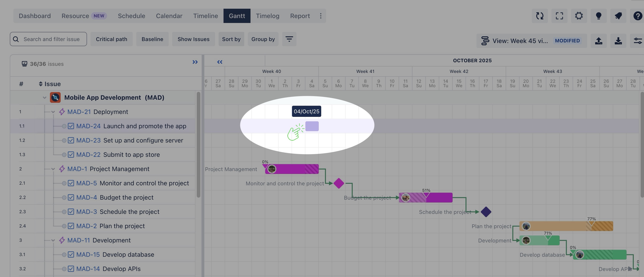Open settings via the gear icon
The width and height of the screenshot is (644, 277).
pos(579,16)
